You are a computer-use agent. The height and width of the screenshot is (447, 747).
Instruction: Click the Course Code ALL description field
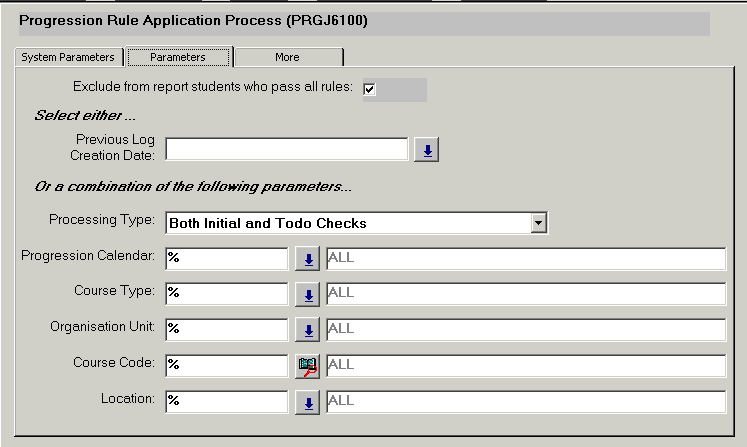point(525,365)
